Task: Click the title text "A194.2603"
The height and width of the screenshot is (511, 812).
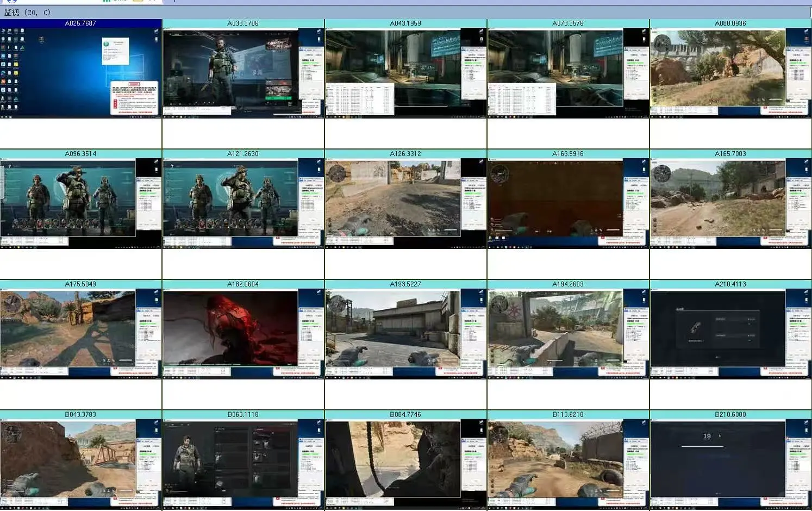Action: 568,284
